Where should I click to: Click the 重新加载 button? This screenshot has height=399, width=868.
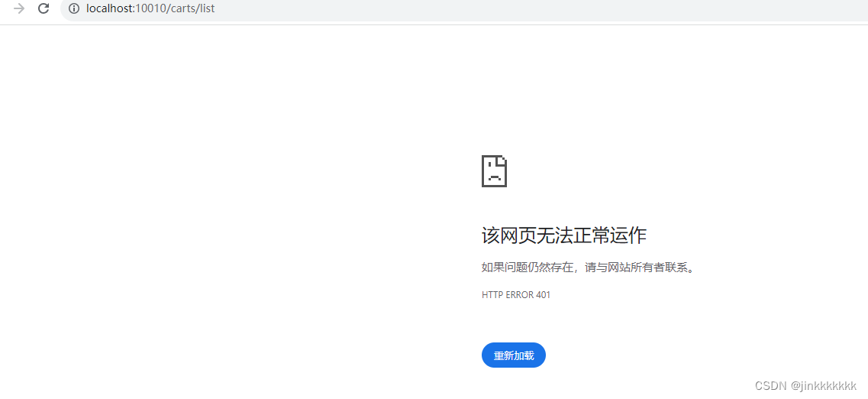514,355
